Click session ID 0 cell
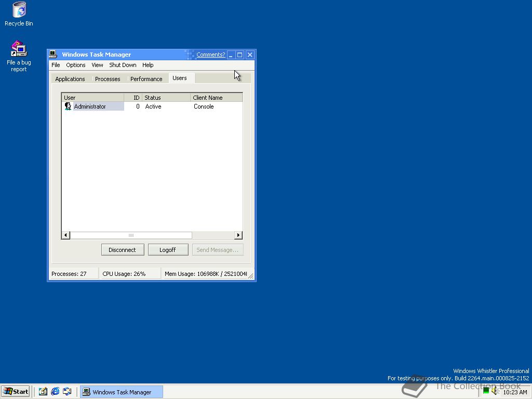This screenshot has height=399, width=532. click(138, 107)
